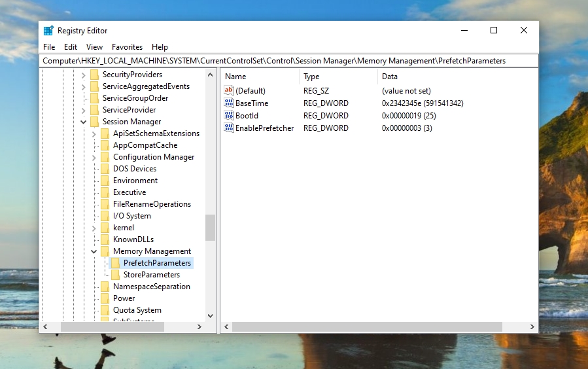Click the 0x2342345e (591541342) data cell
The width and height of the screenshot is (588, 369).
click(x=423, y=103)
